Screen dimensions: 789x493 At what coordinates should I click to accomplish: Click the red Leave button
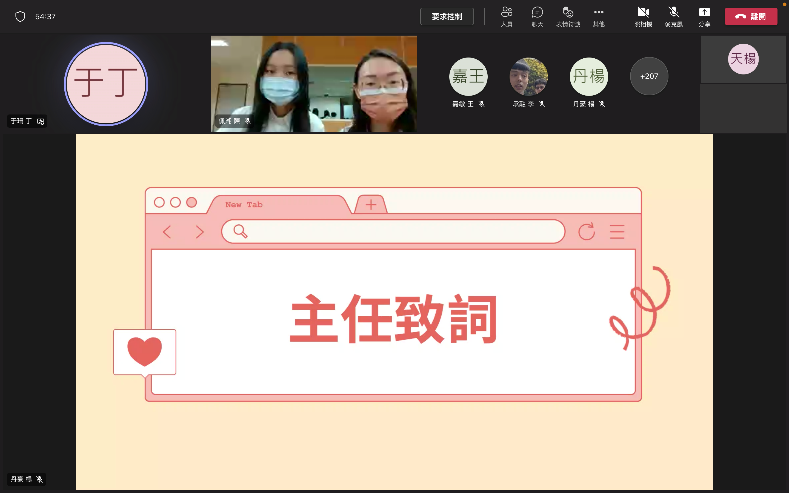pos(751,16)
